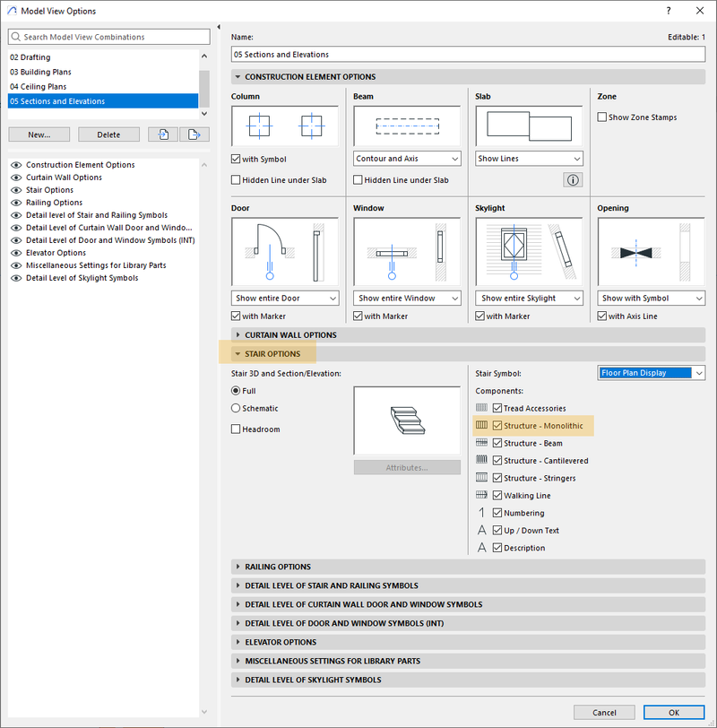Image resolution: width=717 pixels, height=728 pixels.
Task: Open the Show entire Window dropdown
Action: pos(407,298)
